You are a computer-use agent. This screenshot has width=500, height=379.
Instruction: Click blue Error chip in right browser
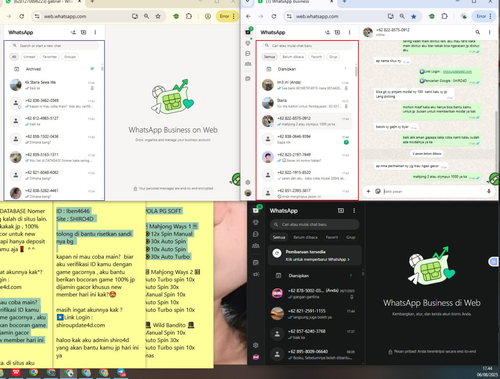[x=484, y=16]
